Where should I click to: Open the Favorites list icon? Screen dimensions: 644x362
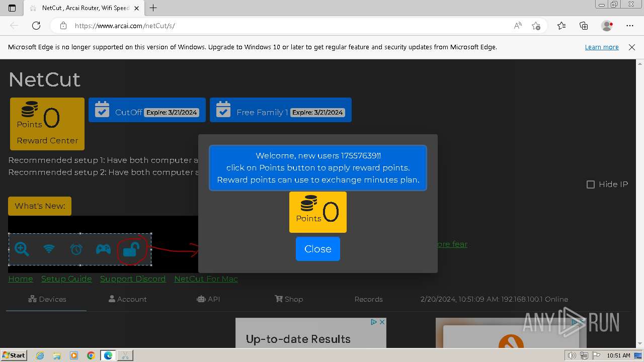(561, 26)
